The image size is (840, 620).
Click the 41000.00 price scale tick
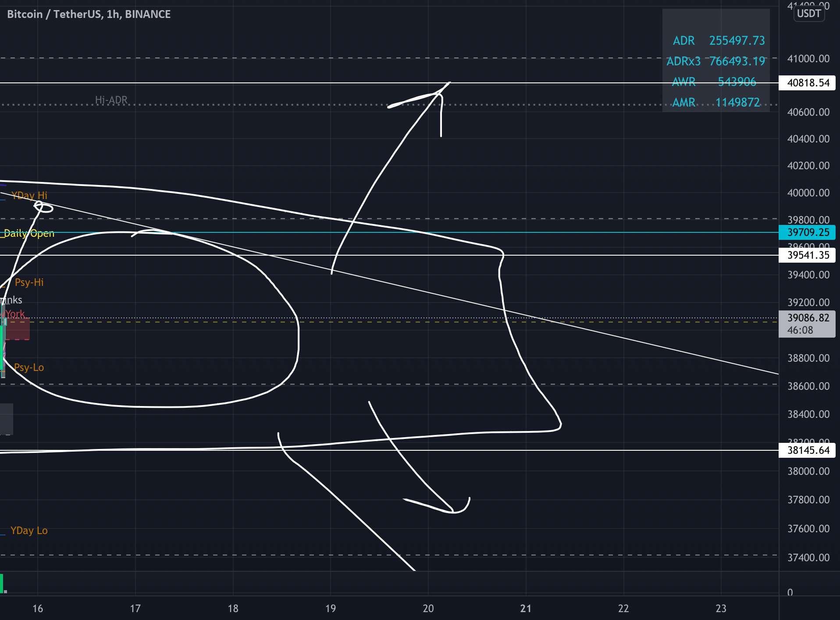pos(808,59)
